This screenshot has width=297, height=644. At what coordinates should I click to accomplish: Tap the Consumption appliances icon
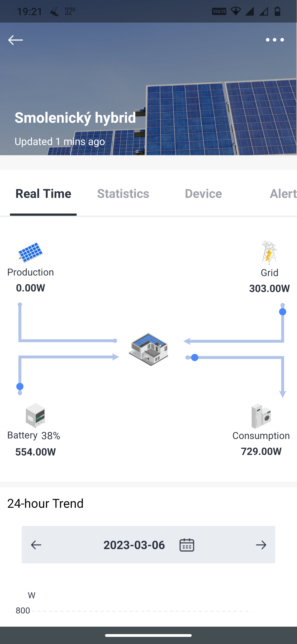261,416
